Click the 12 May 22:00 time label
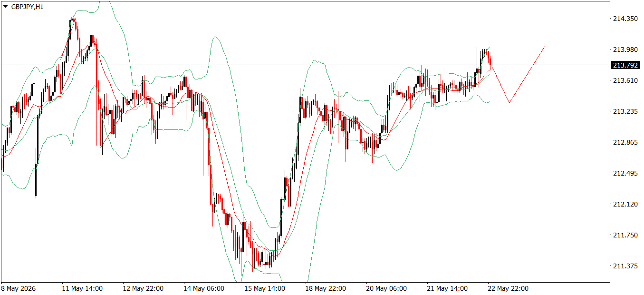 (x=143, y=288)
